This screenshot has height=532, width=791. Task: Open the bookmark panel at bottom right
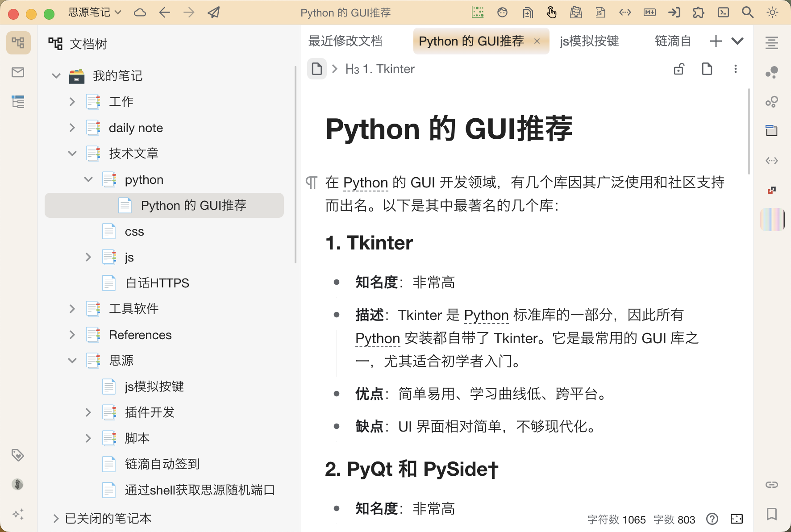click(772, 514)
